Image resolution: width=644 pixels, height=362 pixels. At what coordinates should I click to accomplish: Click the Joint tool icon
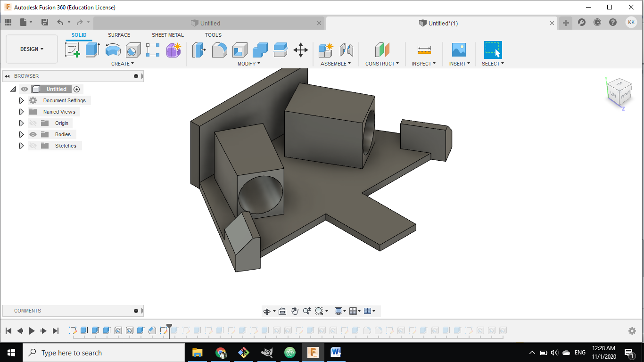pyautogui.click(x=347, y=49)
